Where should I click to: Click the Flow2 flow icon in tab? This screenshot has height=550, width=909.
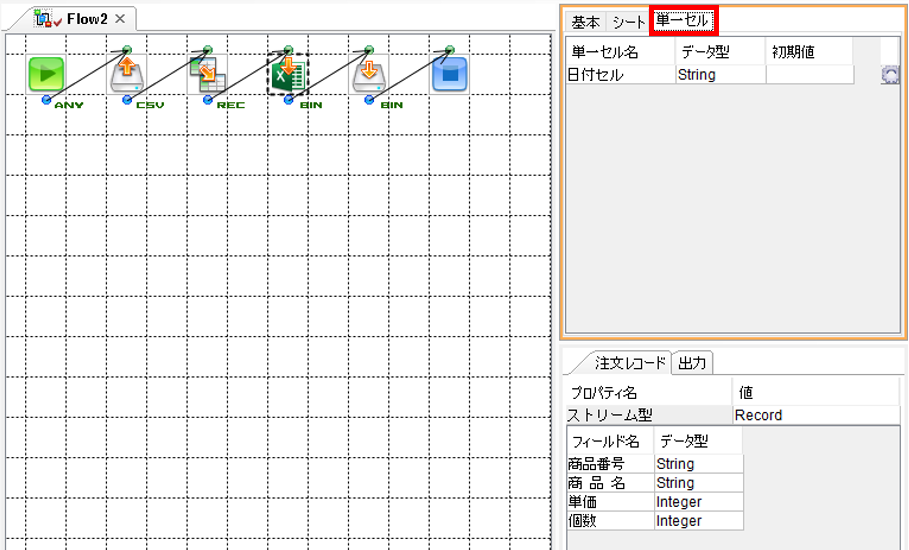tap(46, 19)
